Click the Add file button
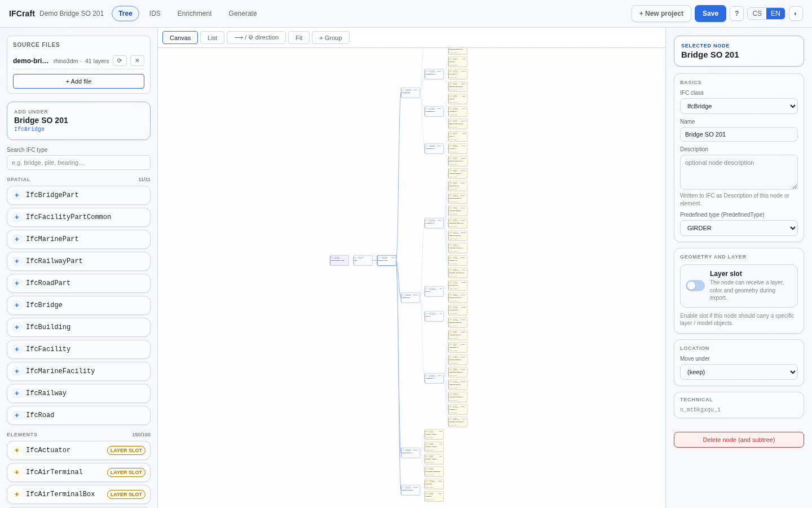This screenshot has width=812, height=508. tap(78, 81)
